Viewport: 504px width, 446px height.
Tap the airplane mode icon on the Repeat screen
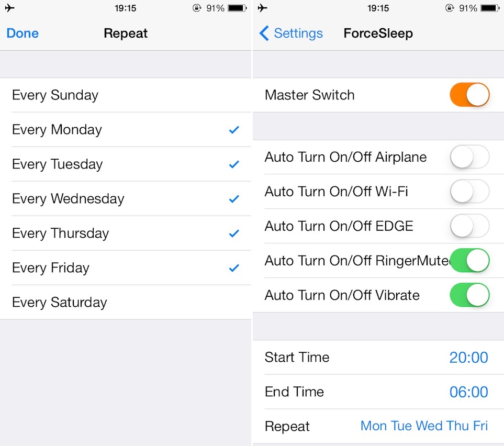9,8
